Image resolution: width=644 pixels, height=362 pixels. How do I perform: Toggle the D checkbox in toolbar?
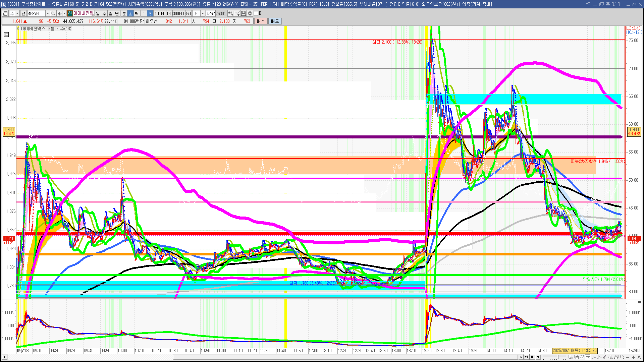[x=256, y=13]
